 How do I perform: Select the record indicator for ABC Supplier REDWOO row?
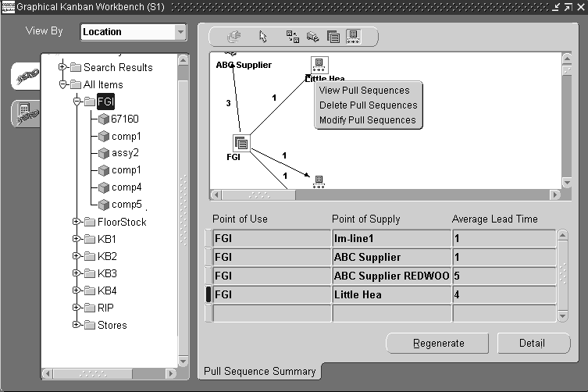(208, 276)
